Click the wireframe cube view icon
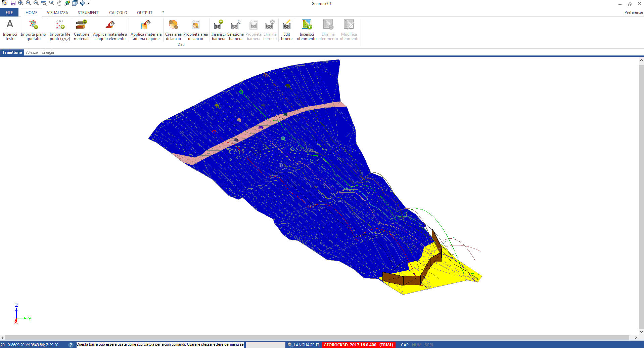This screenshot has width=644, height=348. [x=75, y=3]
